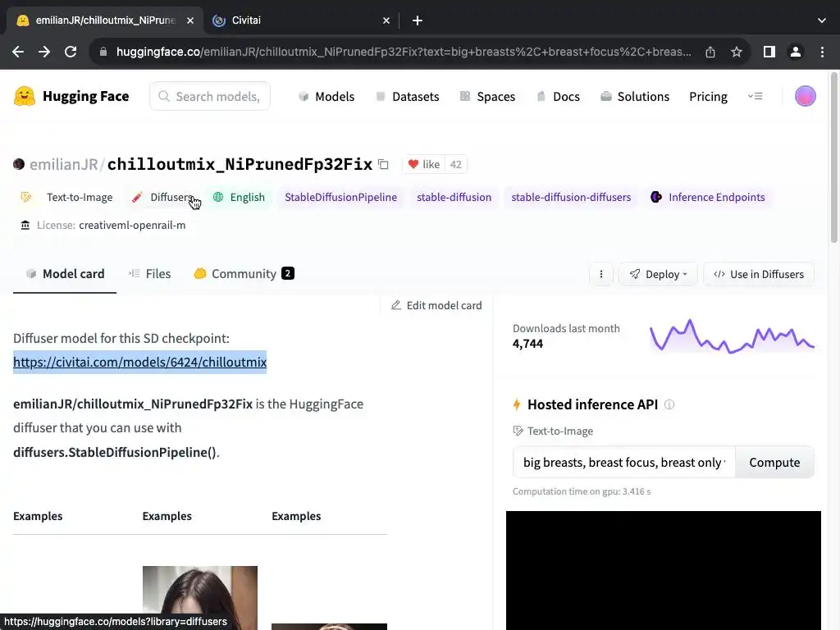View the 42 likes count
840x630 pixels.
(456, 164)
